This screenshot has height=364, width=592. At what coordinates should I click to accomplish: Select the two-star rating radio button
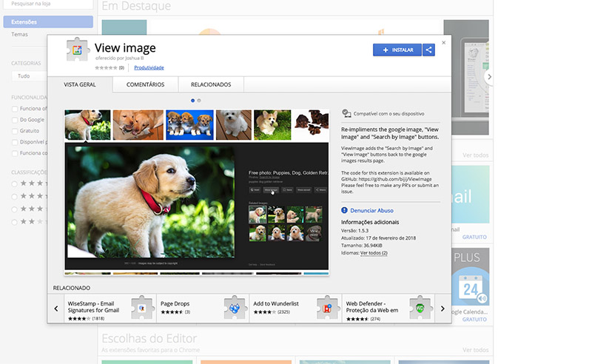pos(14,222)
